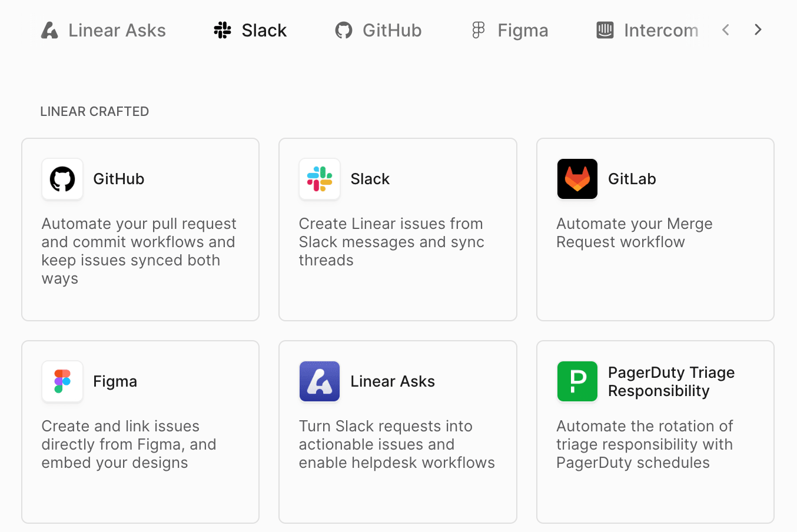Click 'Automate your pull request' description

(x=139, y=251)
